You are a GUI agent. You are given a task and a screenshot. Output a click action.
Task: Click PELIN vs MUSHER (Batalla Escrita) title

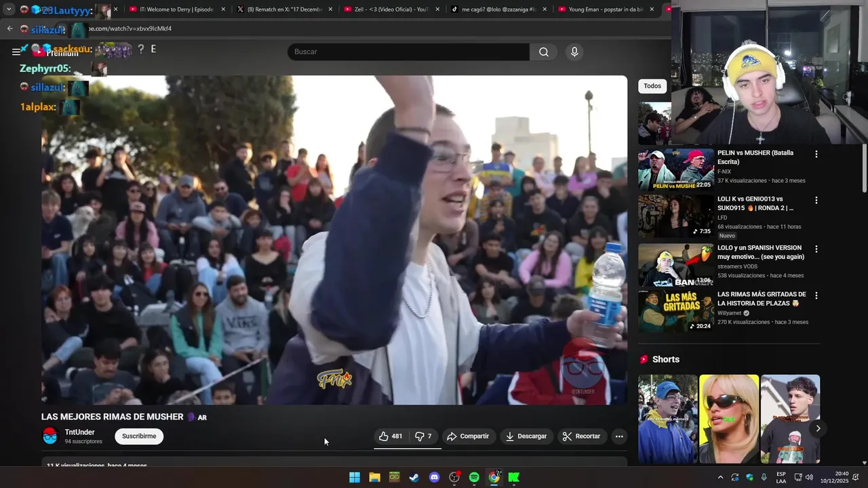coord(755,157)
